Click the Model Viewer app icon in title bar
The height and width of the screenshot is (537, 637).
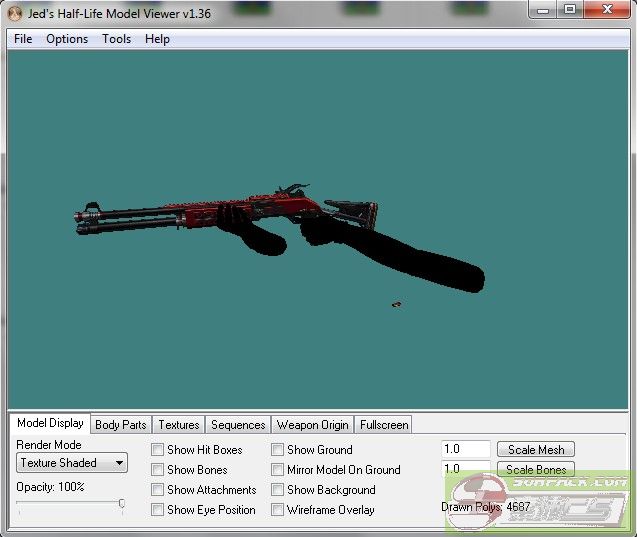coord(14,13)
